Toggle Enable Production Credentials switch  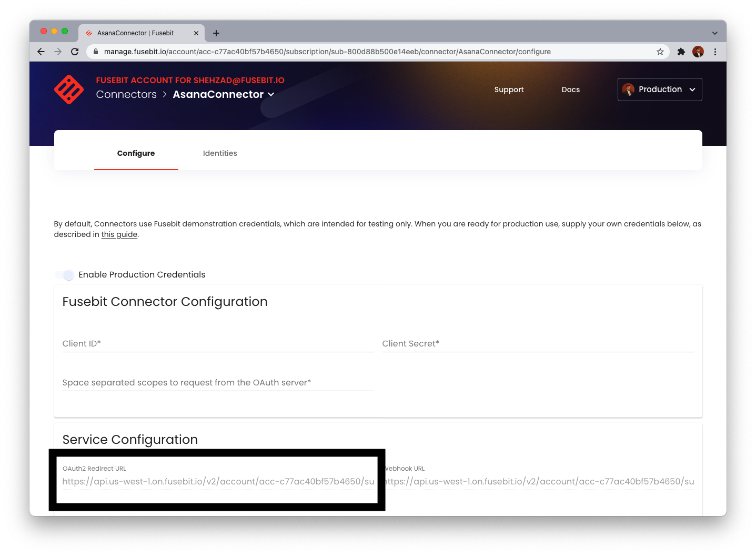65,275
